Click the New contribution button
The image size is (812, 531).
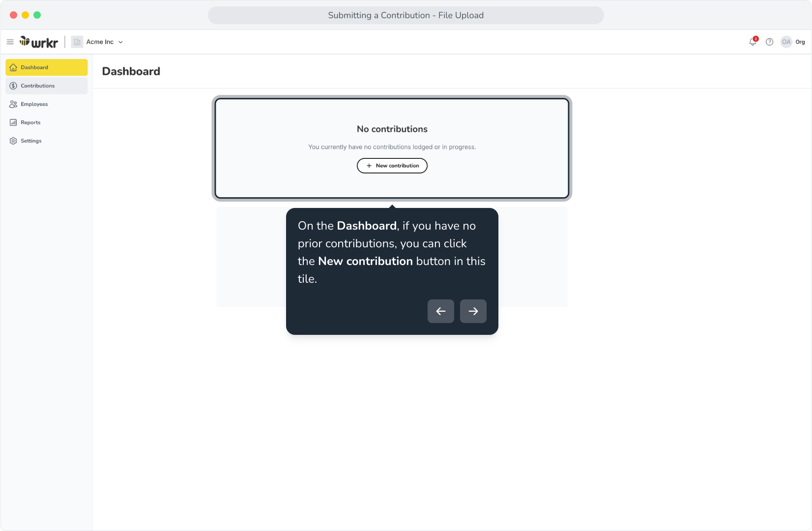(x=392, y=166)
